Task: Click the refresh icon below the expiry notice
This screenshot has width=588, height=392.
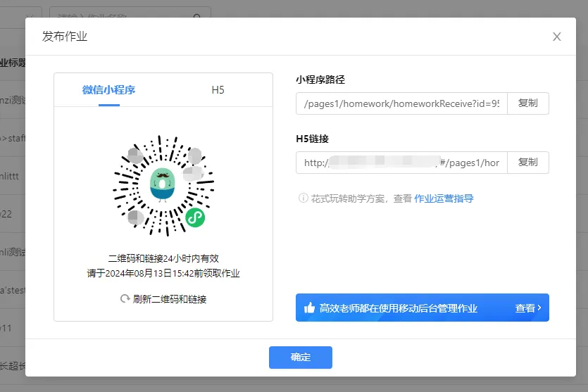Action: pyautogui.click(x=125, y=299)
